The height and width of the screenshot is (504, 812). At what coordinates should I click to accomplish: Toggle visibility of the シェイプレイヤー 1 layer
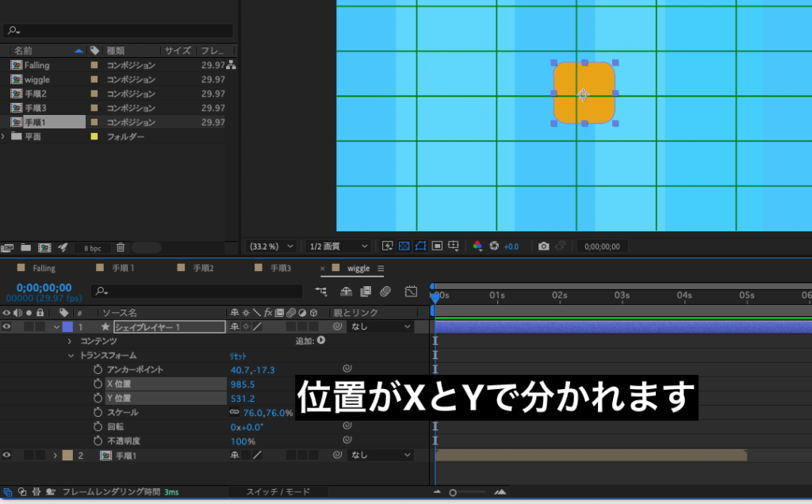pyautogui.click(x=6, y=326)
